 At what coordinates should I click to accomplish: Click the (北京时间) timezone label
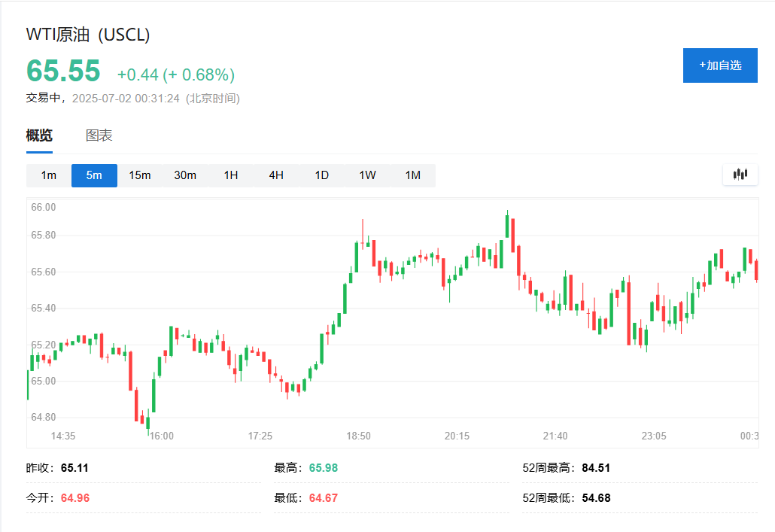pyautogui.click(x=212, y=99)
